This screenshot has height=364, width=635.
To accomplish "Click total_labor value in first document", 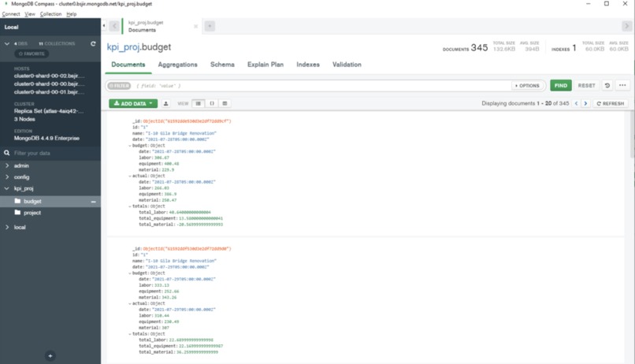I will coord(190,212).
